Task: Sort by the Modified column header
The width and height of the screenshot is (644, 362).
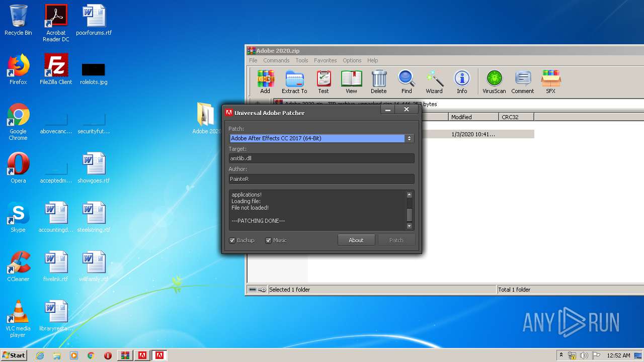Action: click(473, 117)
